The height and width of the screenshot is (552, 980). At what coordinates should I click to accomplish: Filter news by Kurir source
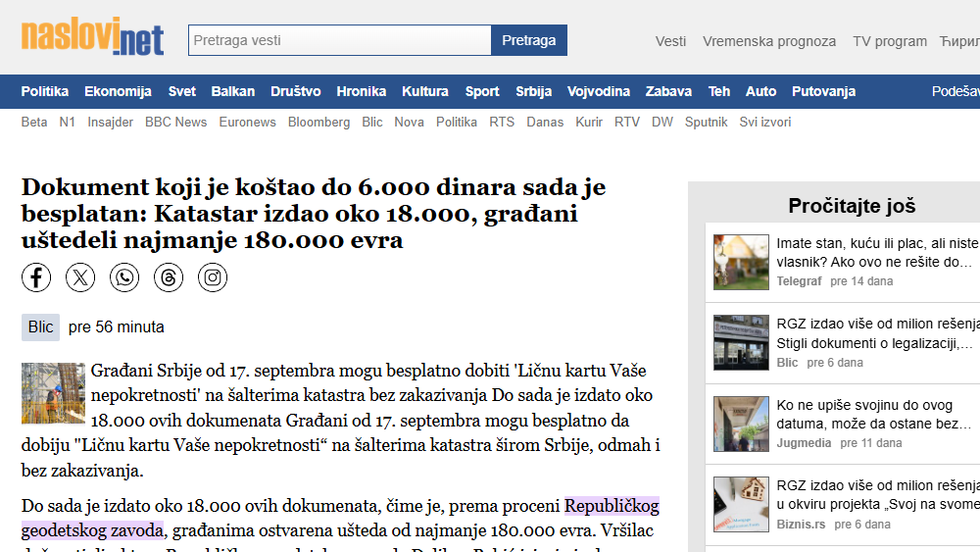[x=589, y=122]
